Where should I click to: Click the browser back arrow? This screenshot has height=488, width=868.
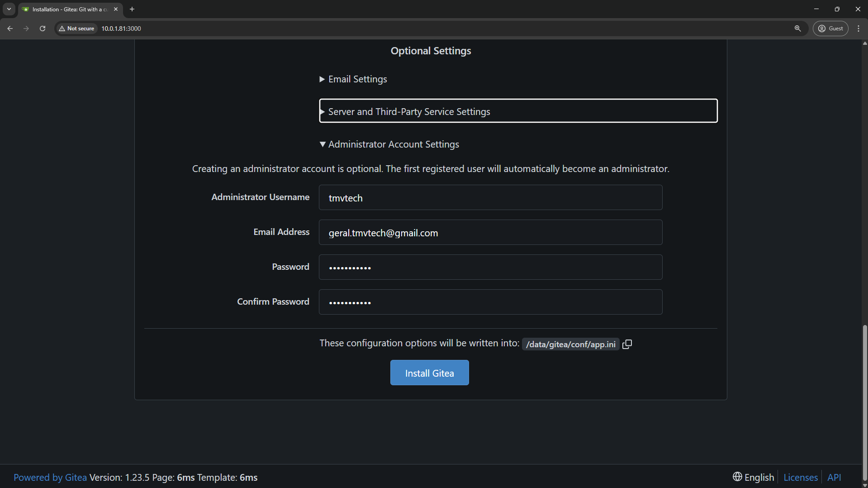pyautogui.click(x=10, y=29)
